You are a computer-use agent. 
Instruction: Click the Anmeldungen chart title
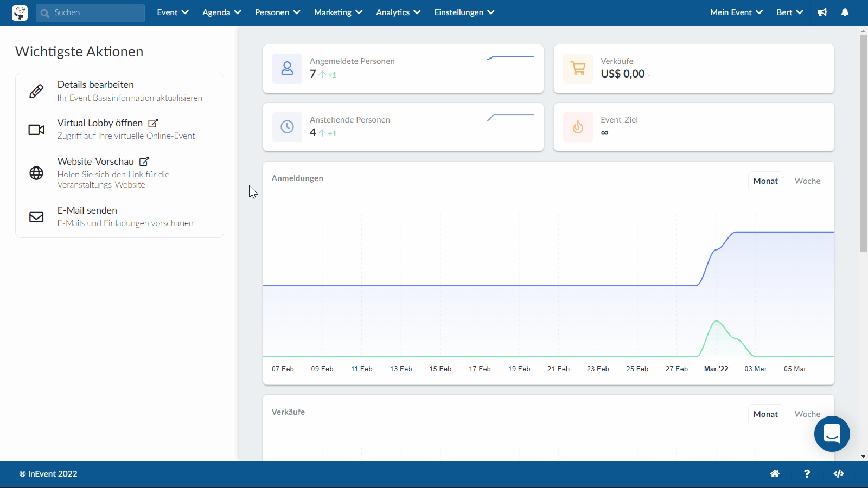tap(297, 178)
